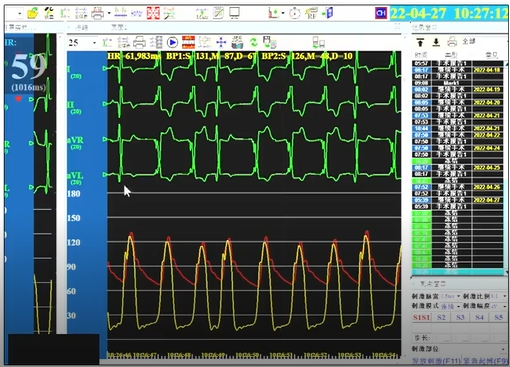510x367 pixels.
Task: Select the blue four-way move arrows icon
Action: [221, 43]
